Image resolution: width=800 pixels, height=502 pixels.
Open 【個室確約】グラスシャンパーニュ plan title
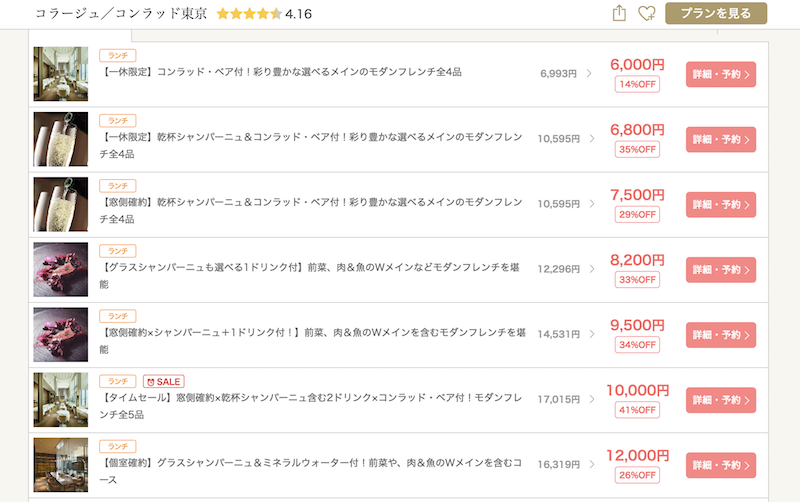[x=311, y=471]
